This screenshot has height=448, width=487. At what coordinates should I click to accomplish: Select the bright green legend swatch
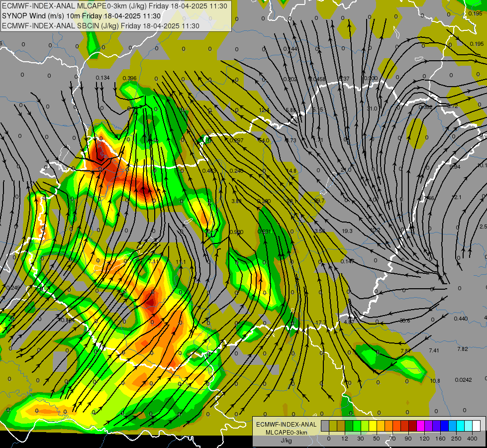357,426
